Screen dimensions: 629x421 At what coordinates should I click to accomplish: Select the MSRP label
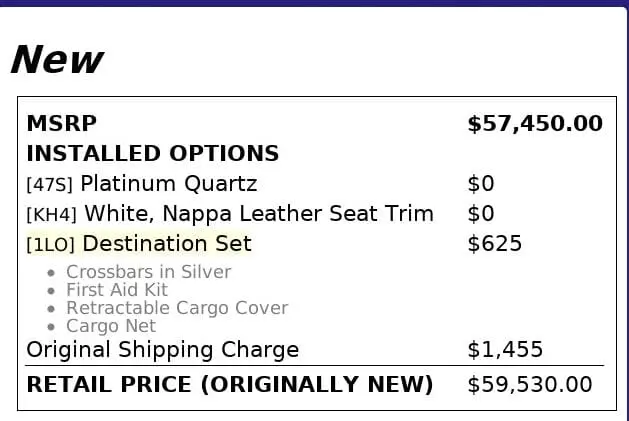(x=62, y=124)
